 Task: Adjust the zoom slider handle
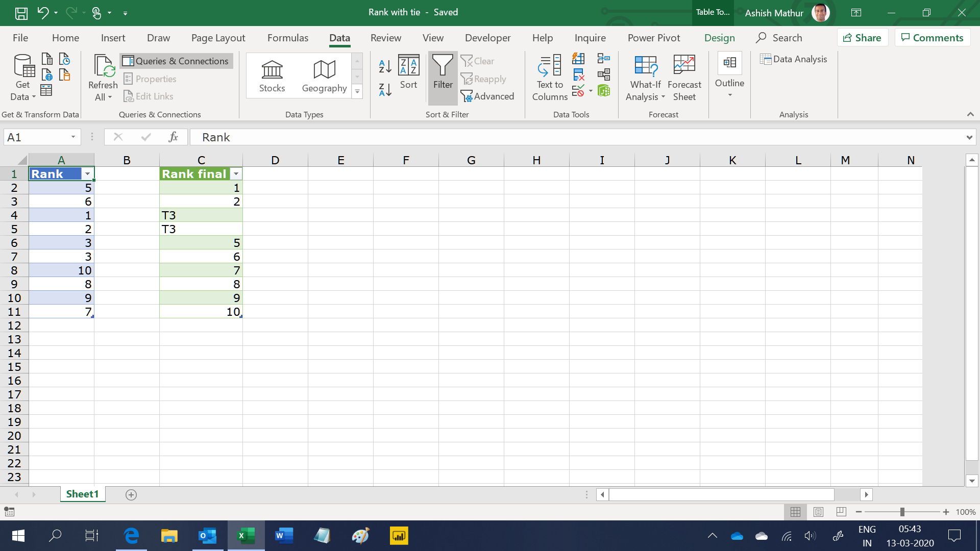point(902,512)
